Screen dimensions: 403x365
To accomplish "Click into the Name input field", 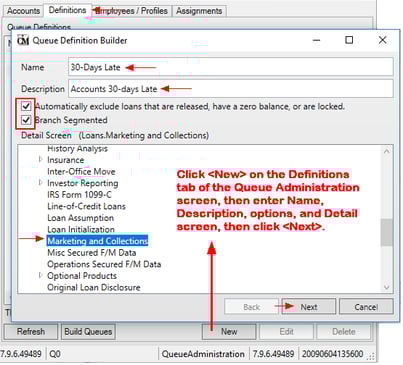I will click(231, 67).
